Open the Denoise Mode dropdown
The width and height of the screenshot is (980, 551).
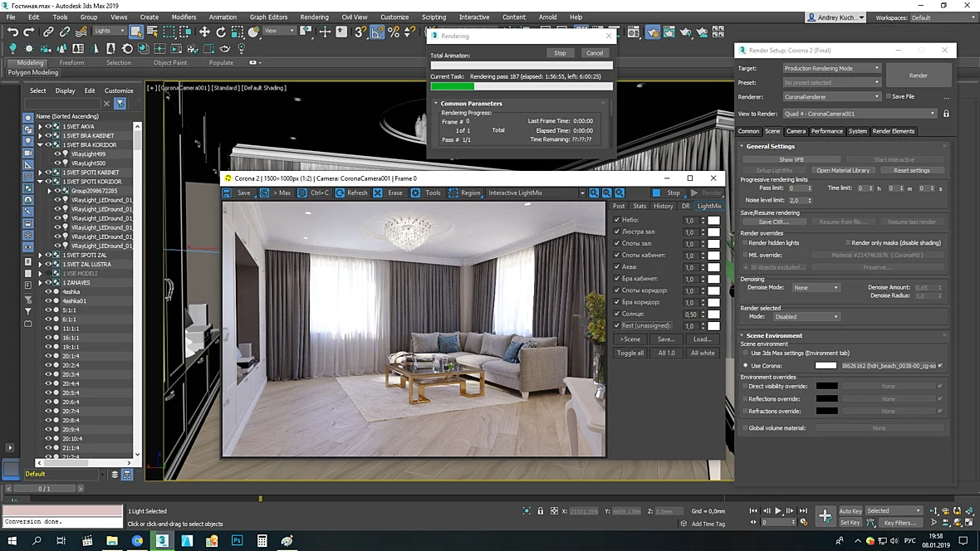[816, 288]
